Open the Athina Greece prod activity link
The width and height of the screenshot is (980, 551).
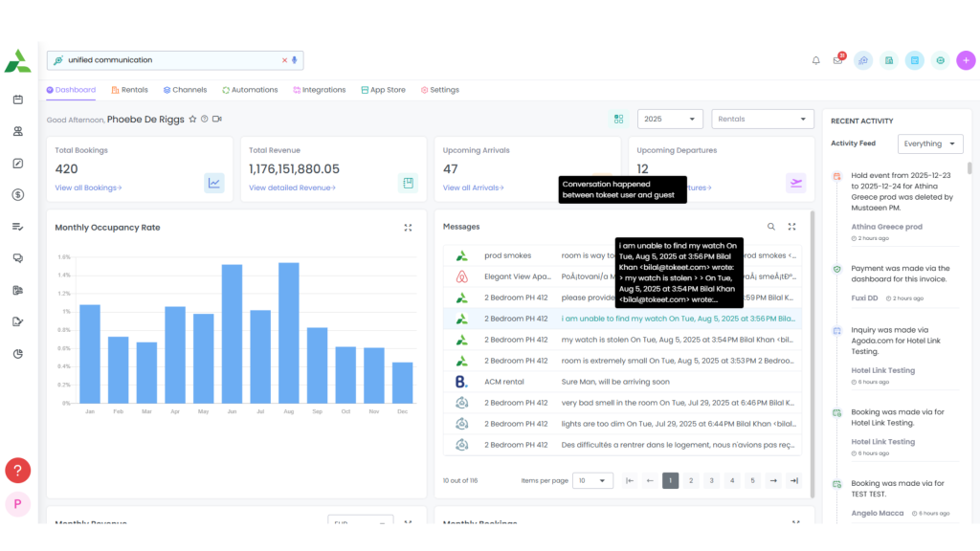click(886, 227)
